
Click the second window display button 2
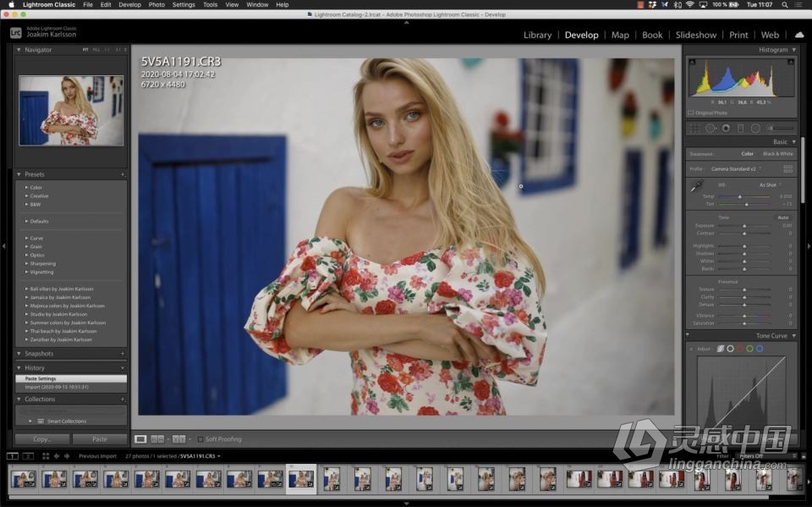[28, 456]
